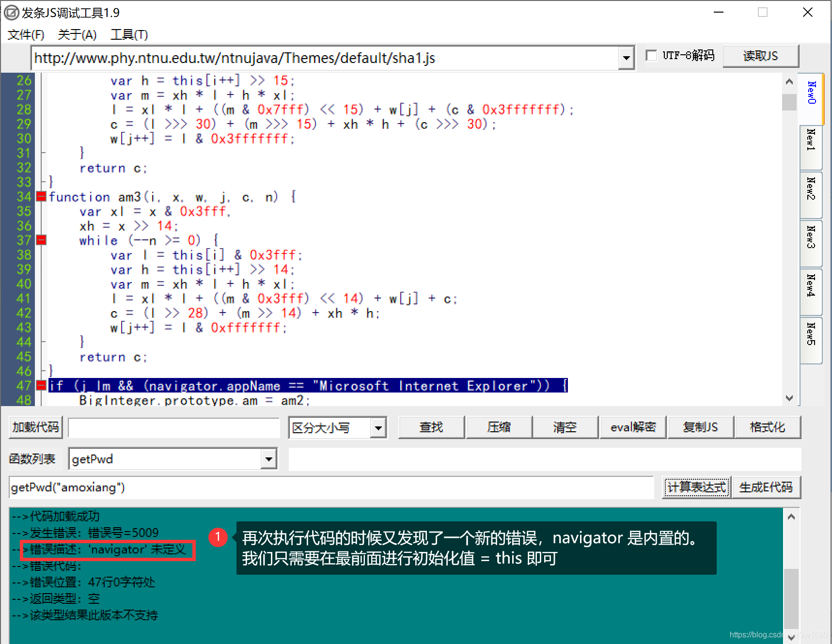Click line number 40 in the gutter
This screenshot has height=644, width=832.
click(24, 284)
